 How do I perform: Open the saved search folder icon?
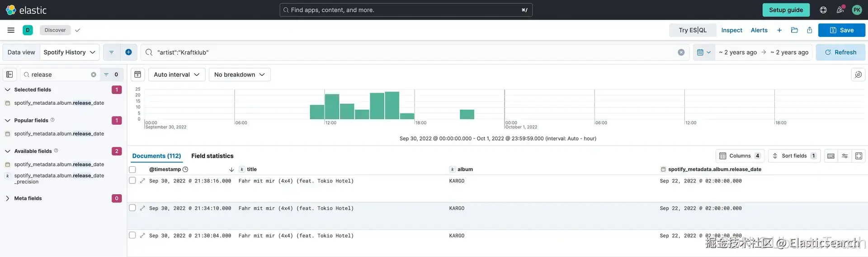(794, 30)
